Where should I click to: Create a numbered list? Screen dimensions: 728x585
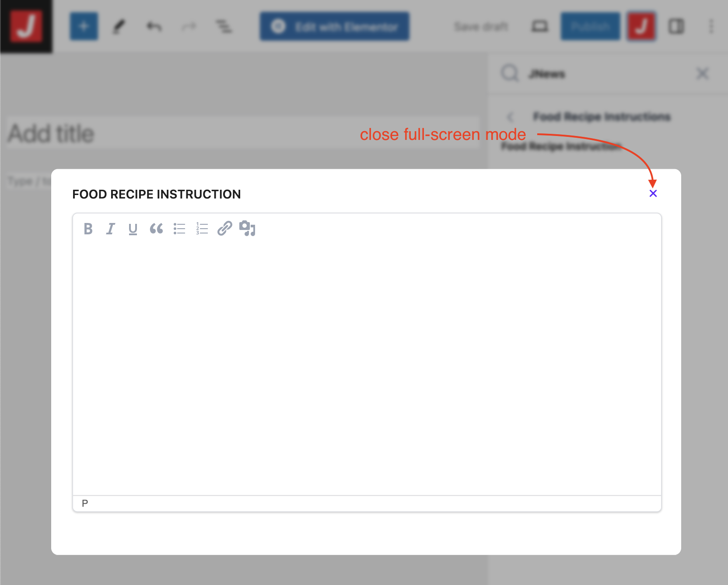point(202,229)
